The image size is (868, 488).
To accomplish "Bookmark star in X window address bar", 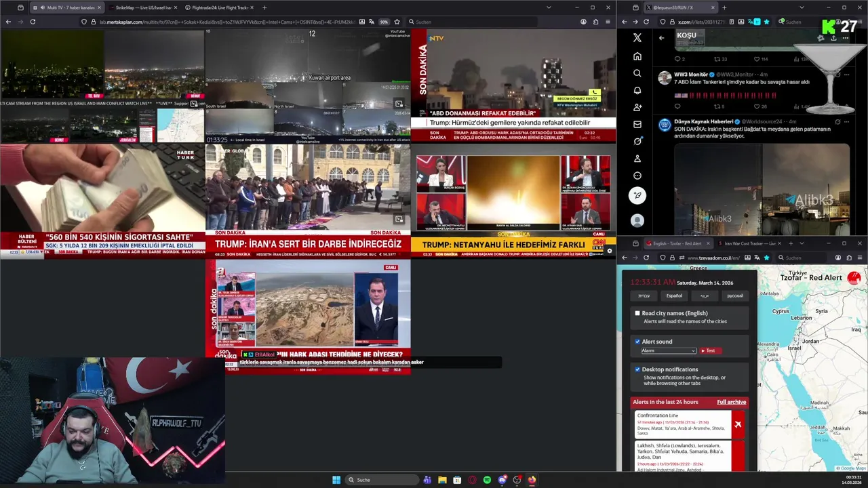I will tap(766, 22).
